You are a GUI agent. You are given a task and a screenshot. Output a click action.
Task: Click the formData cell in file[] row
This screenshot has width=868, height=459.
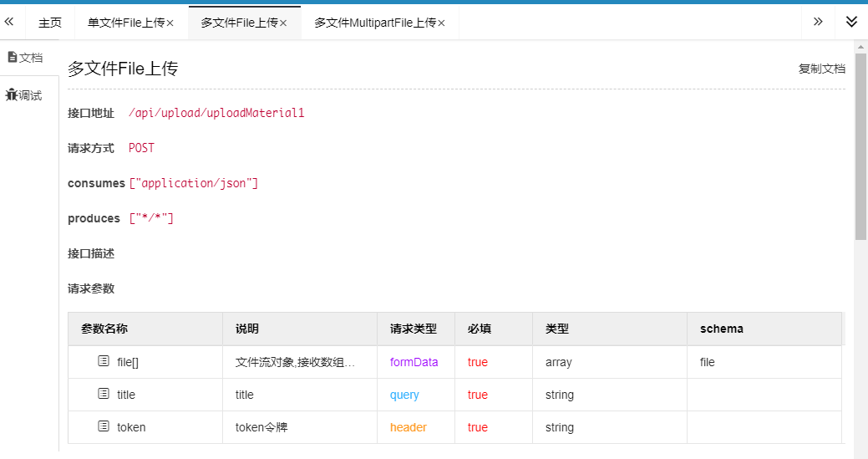click(414, 362)
